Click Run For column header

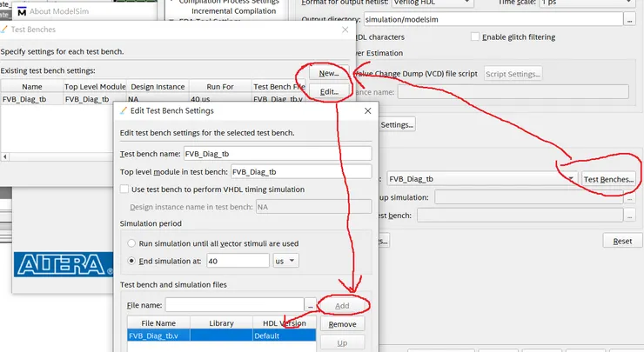tap(220, 87)
